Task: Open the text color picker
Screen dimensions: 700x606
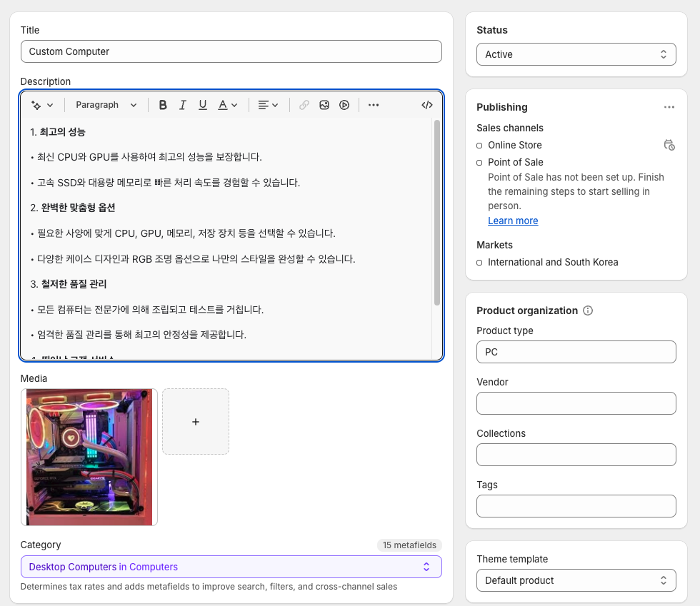Action: (224, 105)
